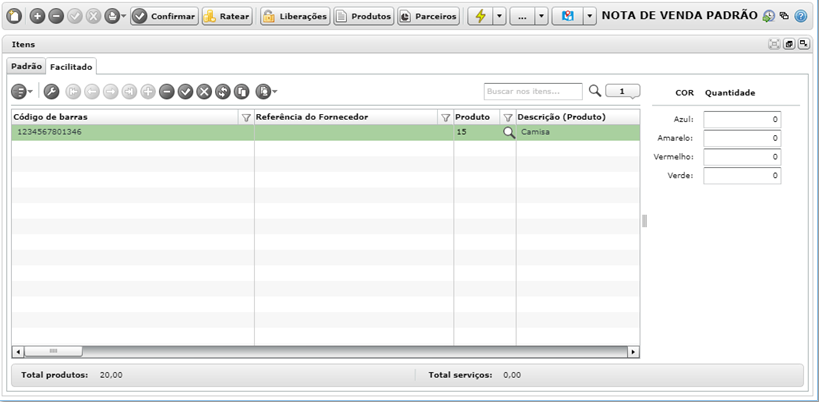Click the Ratear button

(x=227, y=16)
